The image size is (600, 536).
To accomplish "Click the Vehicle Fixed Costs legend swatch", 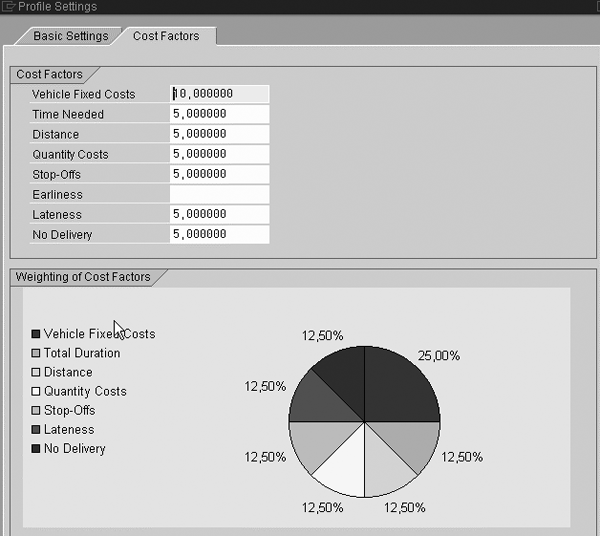I will 36,334.
